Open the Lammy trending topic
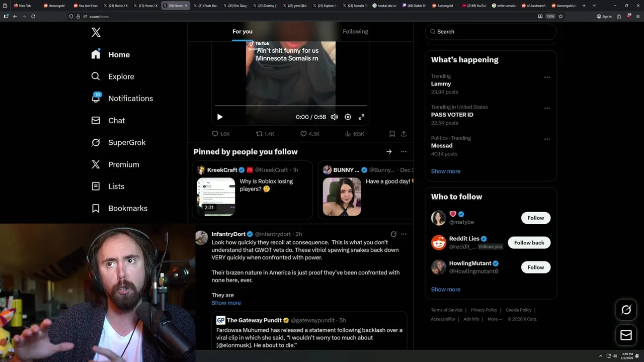Screen dimensions: 644x362 (x=441, y=84)
